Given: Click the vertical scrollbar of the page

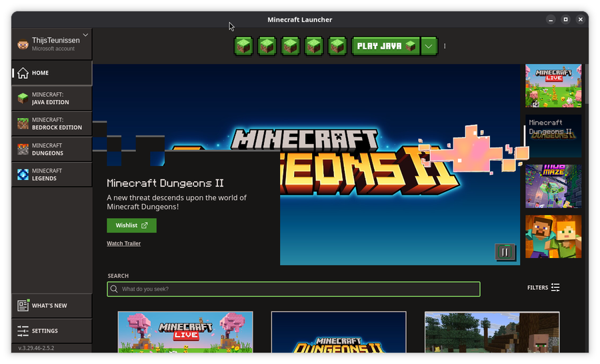Looking at the screenshot, I should [586, 84].
